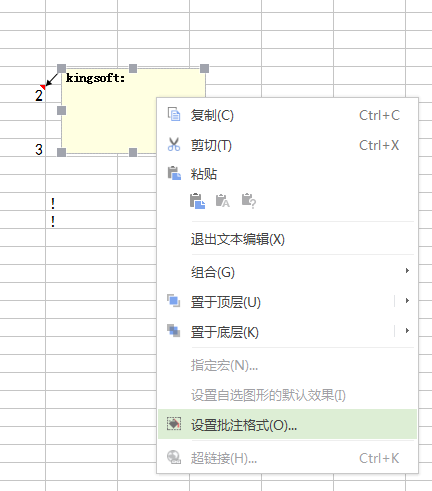The height and width of the screenshot is (491, 432).
Task: Click the format comment icon
Action: click(x=174, y=424)
